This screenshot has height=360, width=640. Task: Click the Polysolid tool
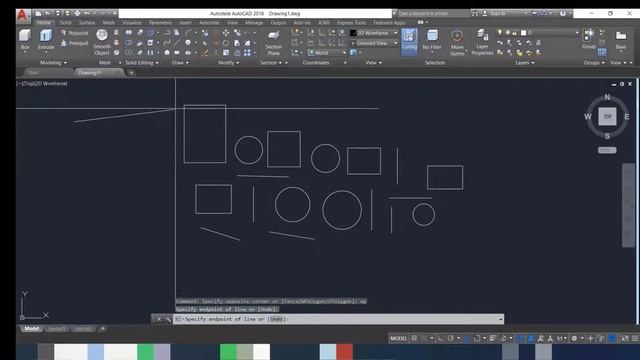click(75, 33)
